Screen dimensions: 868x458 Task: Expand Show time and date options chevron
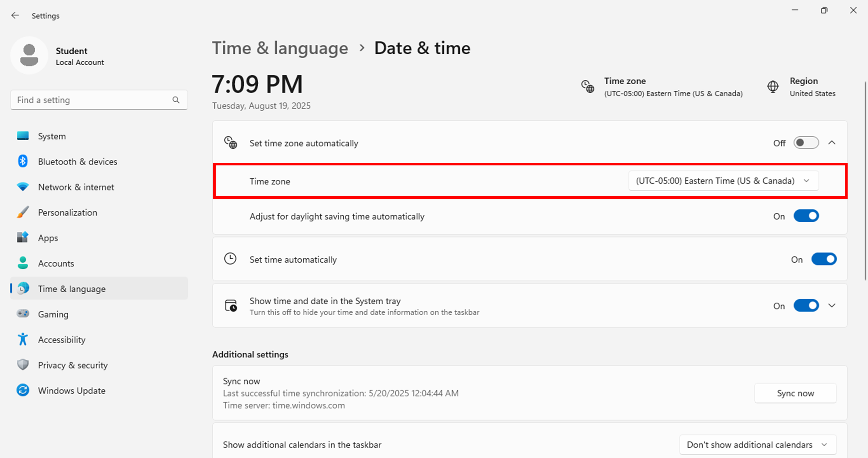pyautogui.click(x=832, y=306)
